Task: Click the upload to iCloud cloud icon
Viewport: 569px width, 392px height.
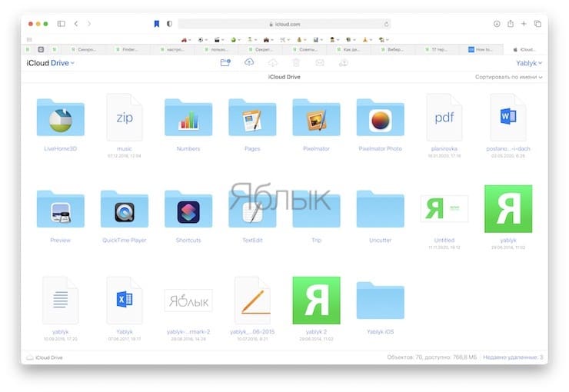Action: tap(249, 62)
